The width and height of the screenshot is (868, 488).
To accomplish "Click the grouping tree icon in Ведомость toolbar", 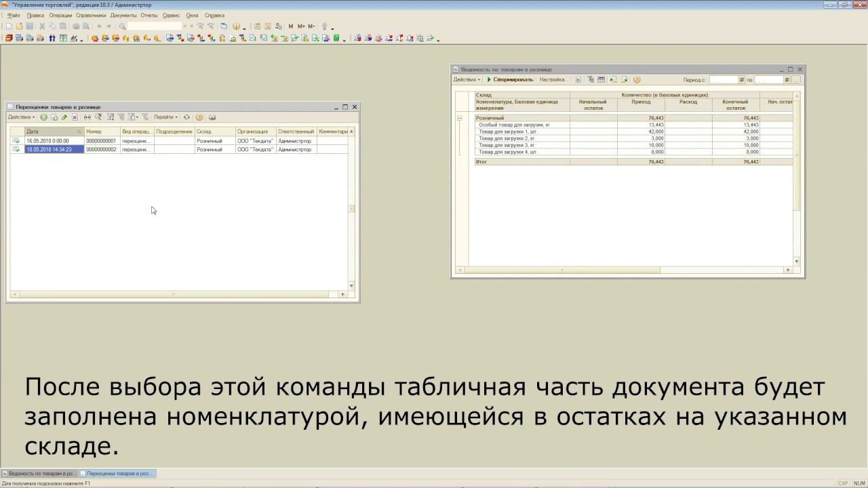I will click(591, 79).
